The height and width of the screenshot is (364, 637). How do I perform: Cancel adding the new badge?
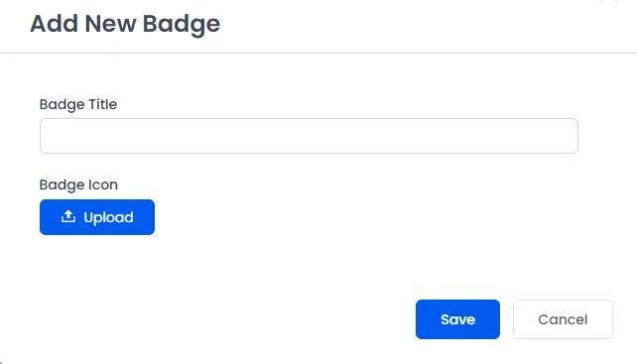click(x=563, y=319)
